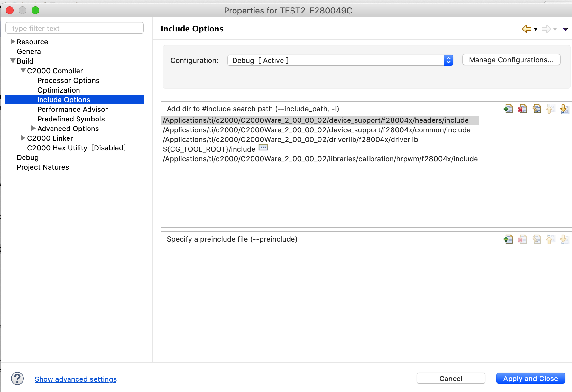Click Delete icon for include search path

pos(522,109)
